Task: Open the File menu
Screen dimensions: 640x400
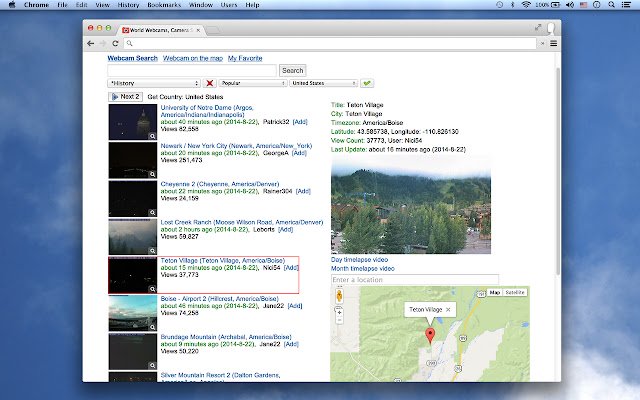Action: [62, 5]
